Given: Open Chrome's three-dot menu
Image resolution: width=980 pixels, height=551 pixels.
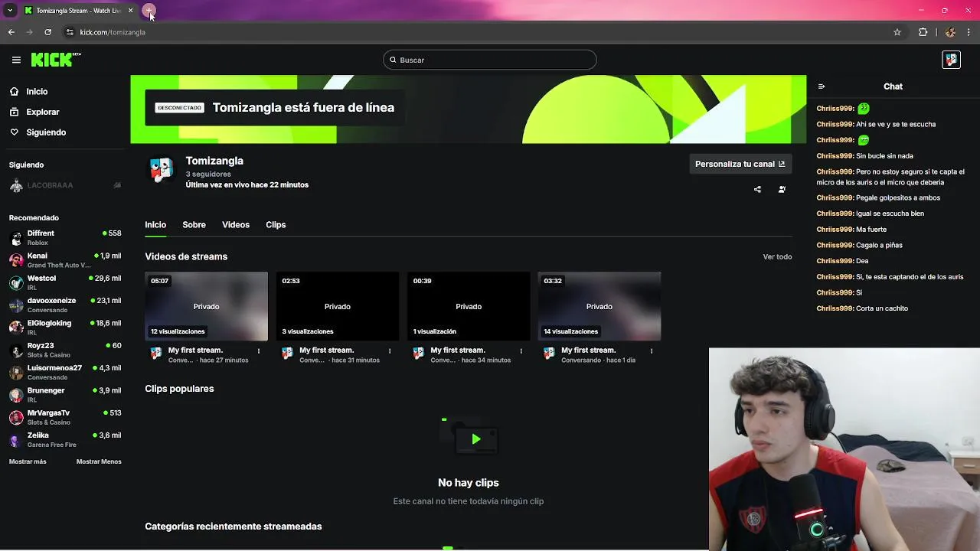Looking at the screenshot, I should [x=969, y=32].
